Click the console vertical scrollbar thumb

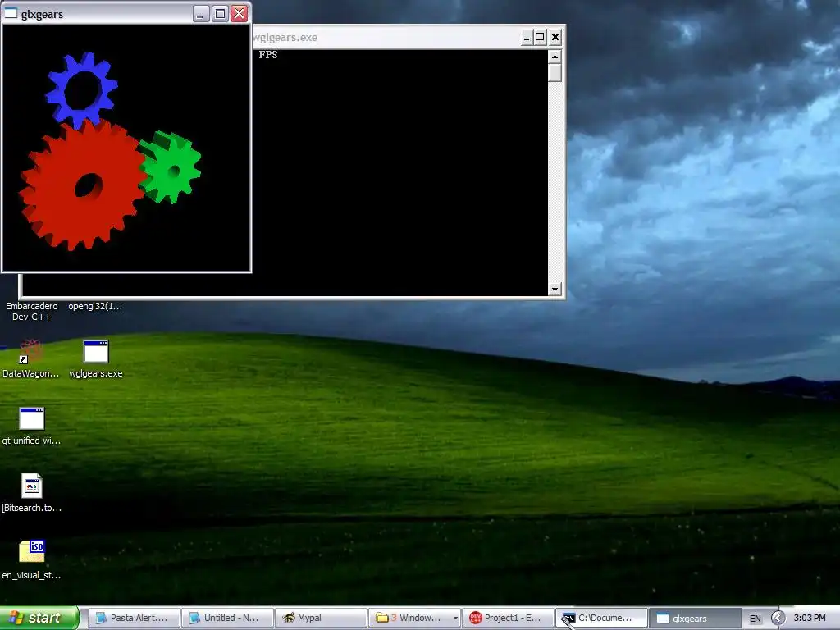pyautogui.click(x=555, y=72)
